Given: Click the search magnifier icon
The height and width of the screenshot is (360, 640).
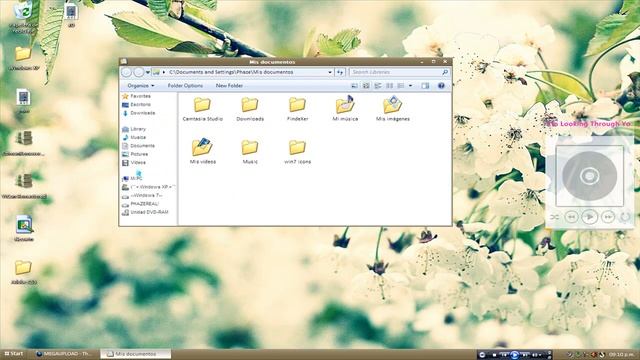Looking at the screenshot, I should 445,72.
